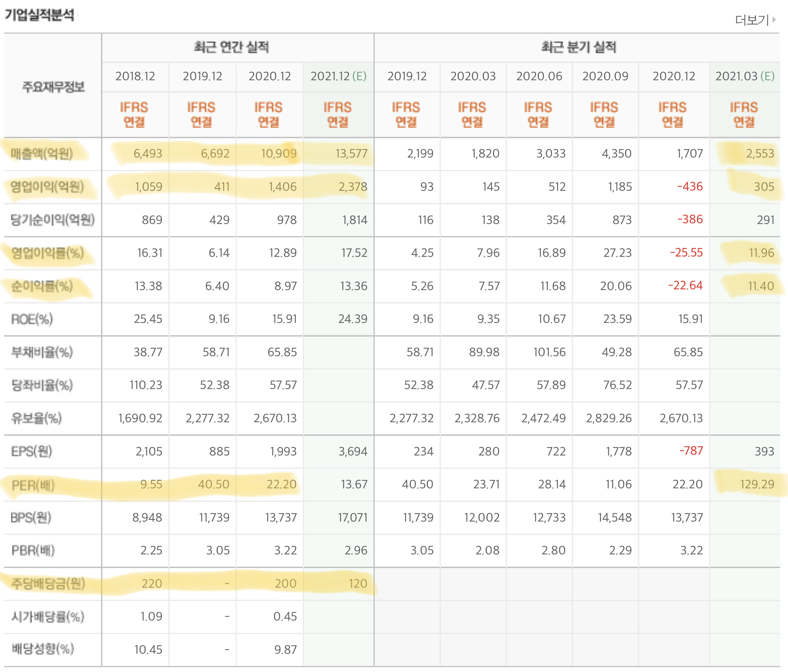Click the BPS(원) row label
Image resolution: width=788 pixels, height=672 pixels.
pyautogui.click(x=31, y=517)
